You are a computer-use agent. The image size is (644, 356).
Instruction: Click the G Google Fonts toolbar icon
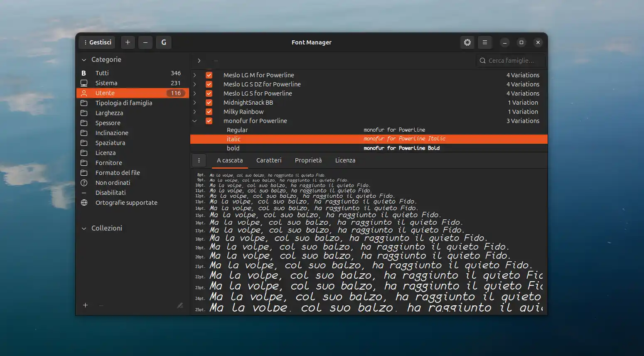coord(163,42)
